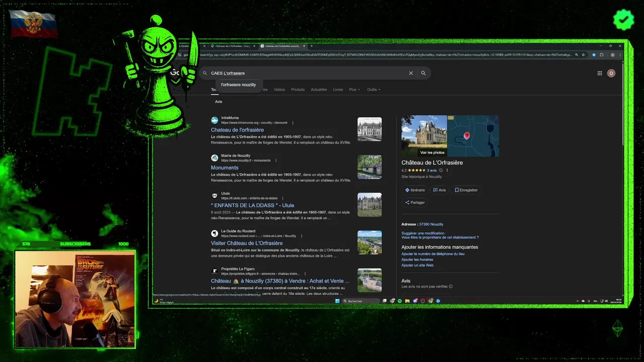Image resolution: width=644 pixels, height=362 pixels.
Task: Open Château à Nouzilly à Vendre link
Action: (280, 281)
